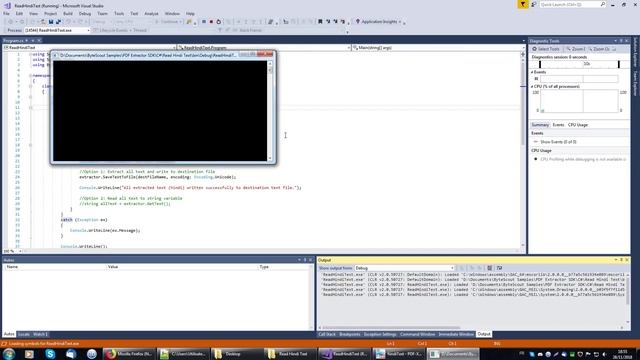This screenshot has height=360, width=640.
Task: Toggle word wrap icon in Output toolbar
Action: [499, 268]
